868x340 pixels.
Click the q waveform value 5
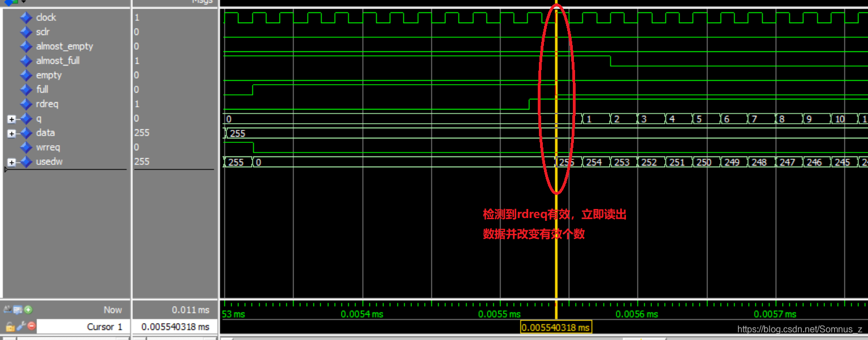[x=699, y=119]
